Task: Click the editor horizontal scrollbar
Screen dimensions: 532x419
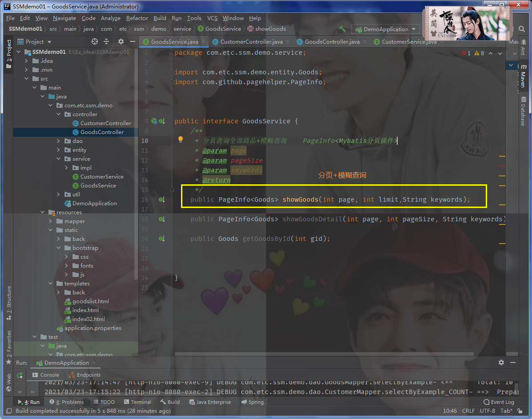Action: [324, 354]
